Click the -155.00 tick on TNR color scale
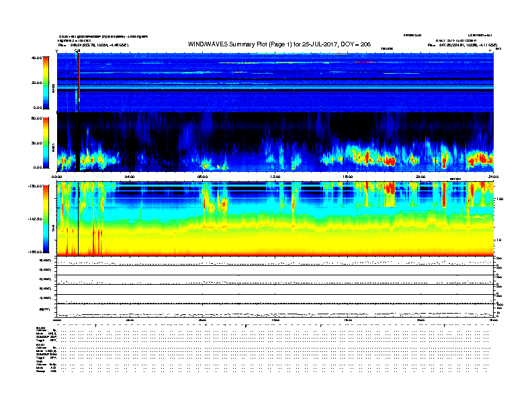This screenshot has height=411, width=532. pyautogui.click(x=36, y=252)
